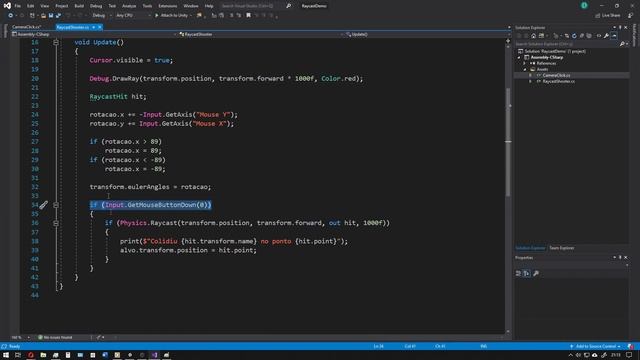Collapse the Assembly-CSharp project node
This screenshot has width=640, height=360.
pyautogui.click(x=520, y=57)
